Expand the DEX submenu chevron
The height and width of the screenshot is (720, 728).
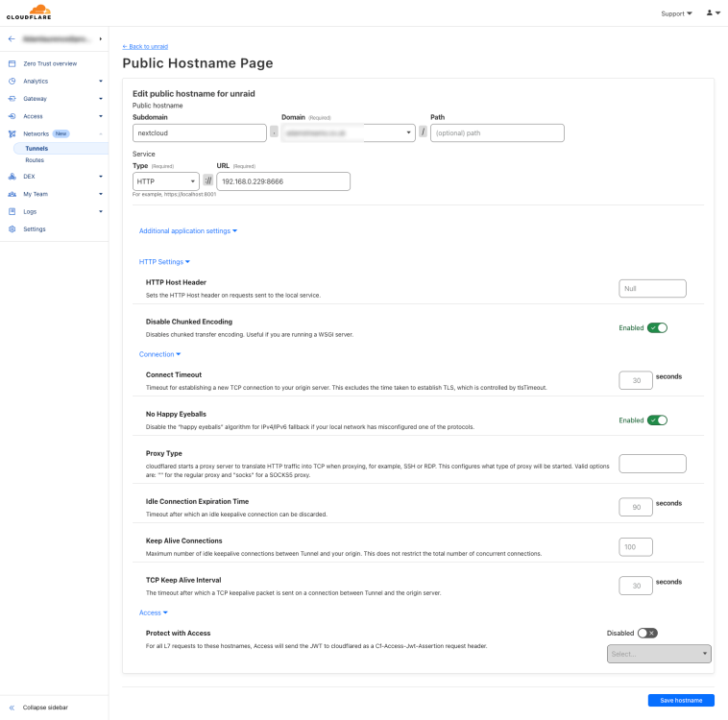101,177
